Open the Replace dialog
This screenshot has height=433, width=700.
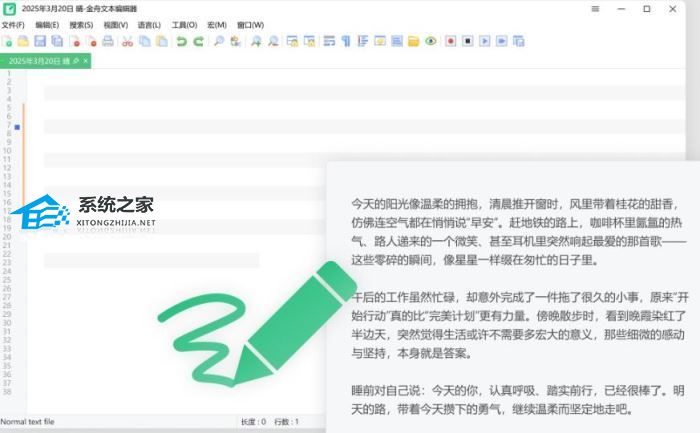[x=236, y=42]
